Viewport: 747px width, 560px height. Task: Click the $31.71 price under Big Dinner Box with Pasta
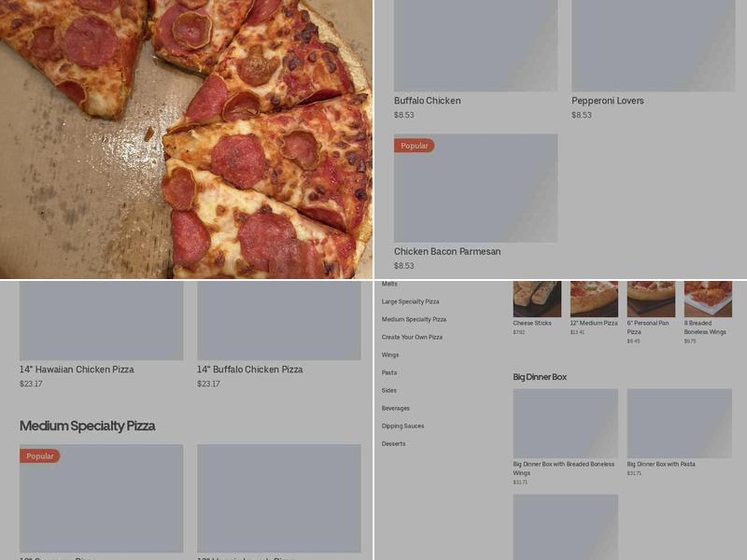coord(634,473)
